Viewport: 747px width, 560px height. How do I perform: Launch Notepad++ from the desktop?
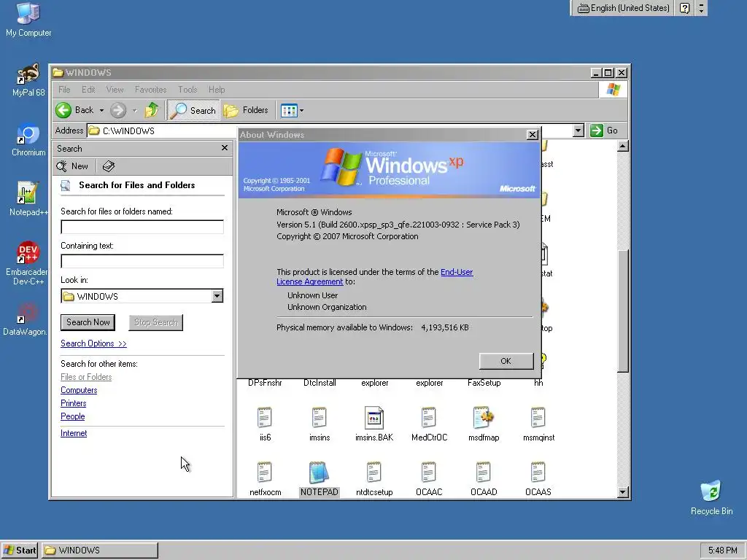28,200
